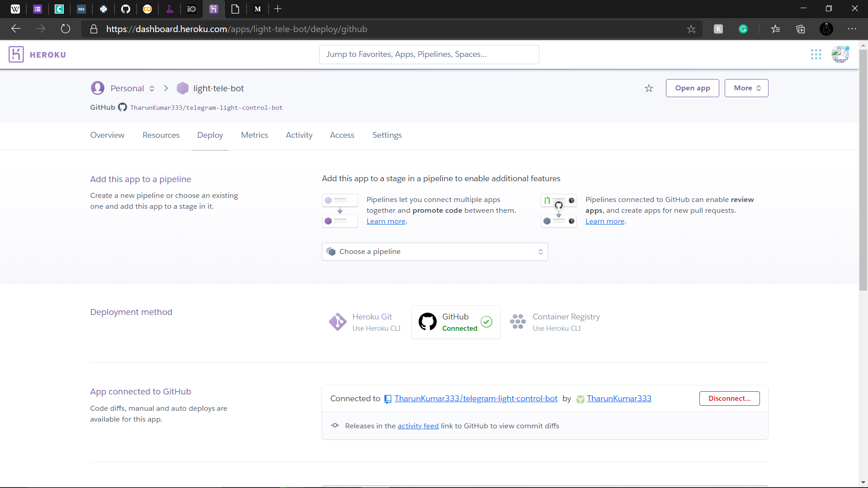
Task: Switch to the Settings tab
Action: pyautogui.click(x=387, y=135)
